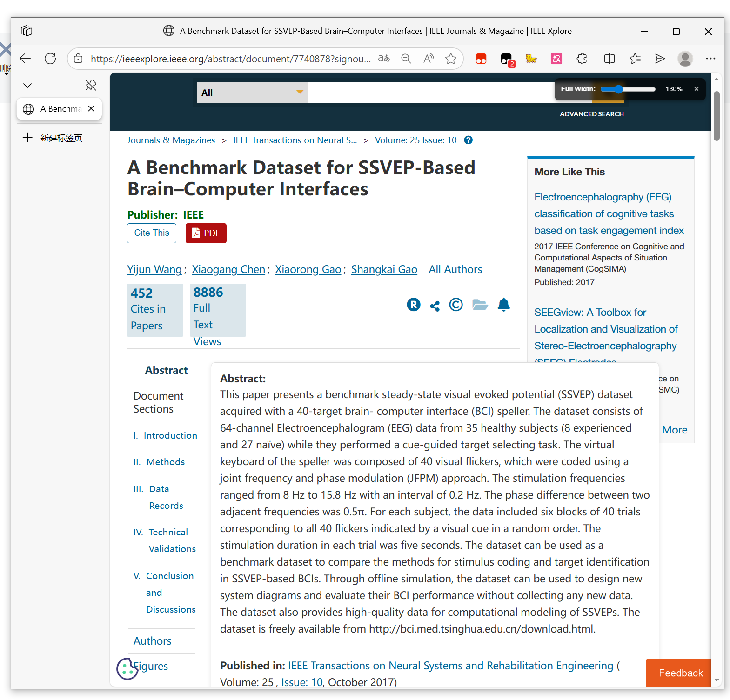Open the Authors section tab
The width and height of the screenshot is (730, 700).
(x=153, y=641)
